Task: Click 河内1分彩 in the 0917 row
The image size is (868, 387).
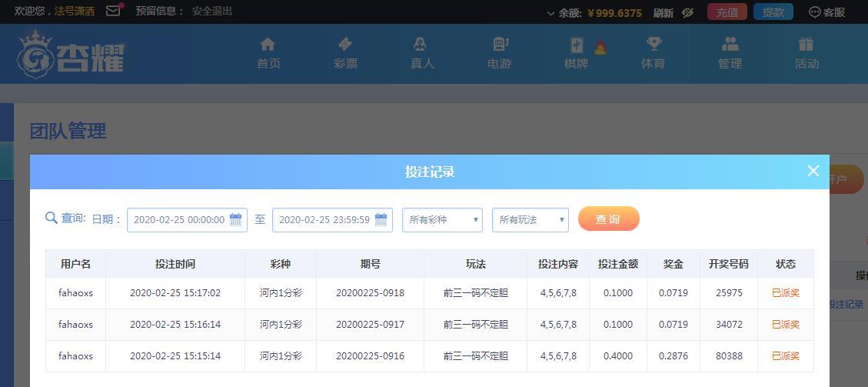Action: point(281,325)
